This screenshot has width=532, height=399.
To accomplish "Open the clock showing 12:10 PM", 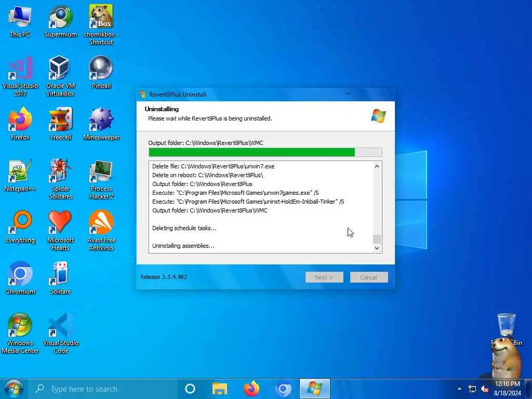I will tap(507, 389).
